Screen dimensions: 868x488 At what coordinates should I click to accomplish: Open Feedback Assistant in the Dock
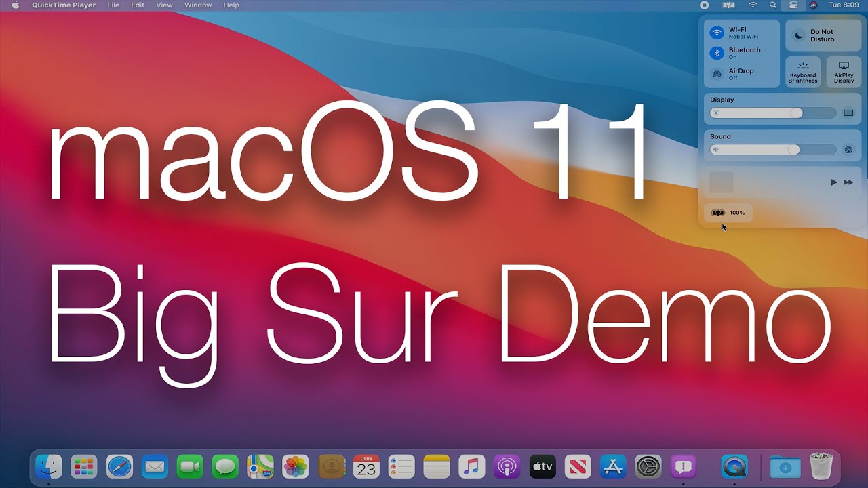point(684,466)
